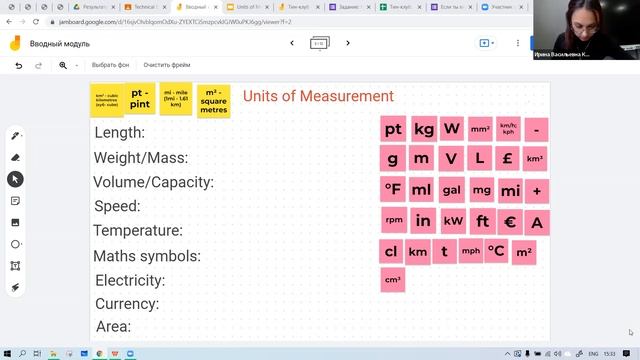Expand the zoom level dropdown arrow
Screen dimensions: 640x360
pos(76,65)
